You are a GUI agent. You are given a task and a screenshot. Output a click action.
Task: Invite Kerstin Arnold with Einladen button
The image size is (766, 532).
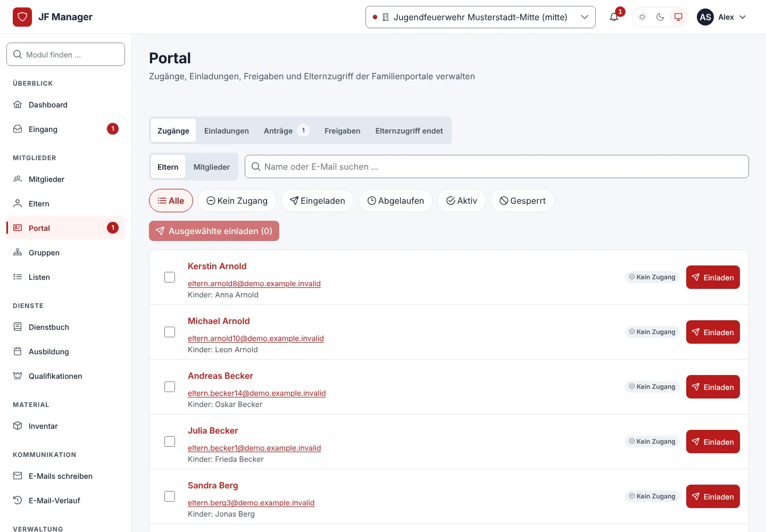coord(713,277)
